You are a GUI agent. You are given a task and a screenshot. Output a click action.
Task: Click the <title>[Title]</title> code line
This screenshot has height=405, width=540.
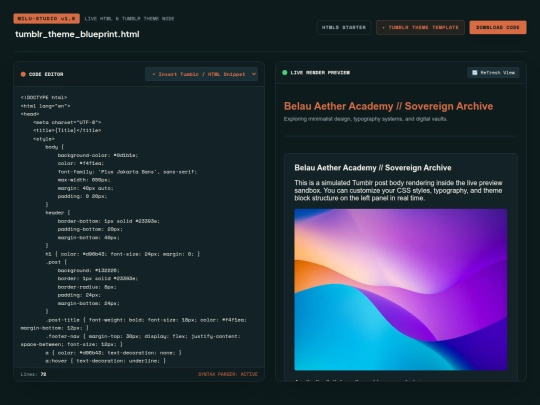pos(67,130)
